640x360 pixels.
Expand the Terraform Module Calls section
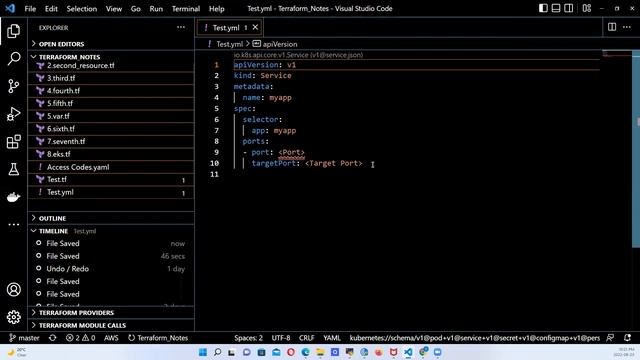(111, 325)
